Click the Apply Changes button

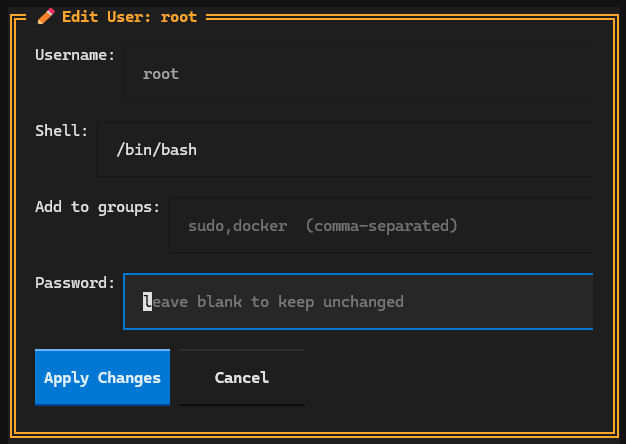(102, 377)
